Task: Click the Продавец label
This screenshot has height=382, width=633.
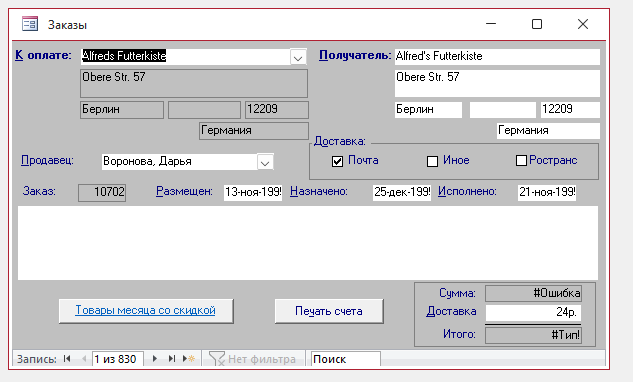Action: (47, 160)
